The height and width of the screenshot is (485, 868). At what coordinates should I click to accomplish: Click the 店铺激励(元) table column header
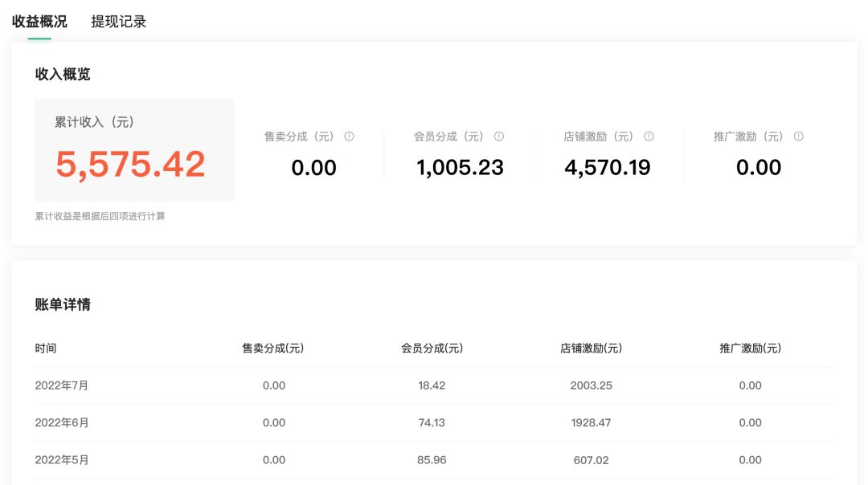click(x=591, y=348)
